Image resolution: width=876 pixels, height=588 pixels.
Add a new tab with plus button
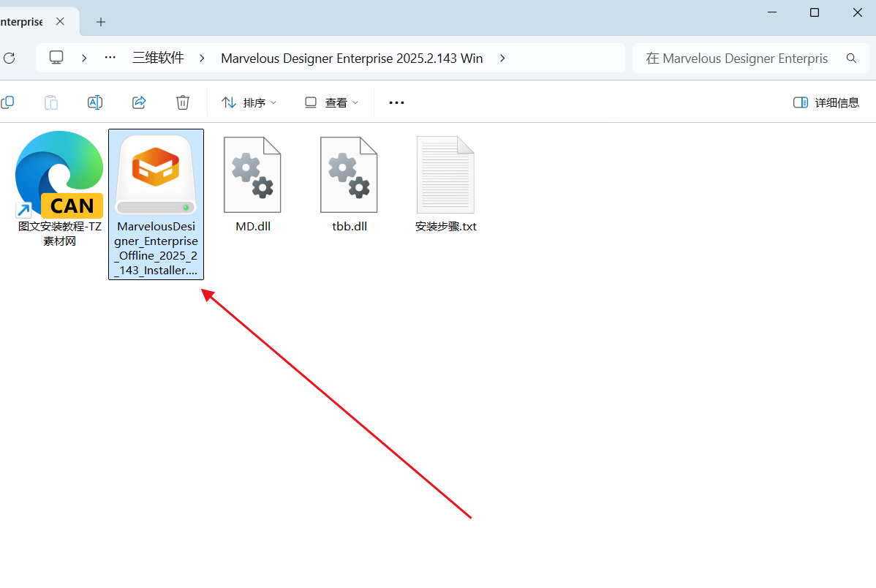[101, 22]
